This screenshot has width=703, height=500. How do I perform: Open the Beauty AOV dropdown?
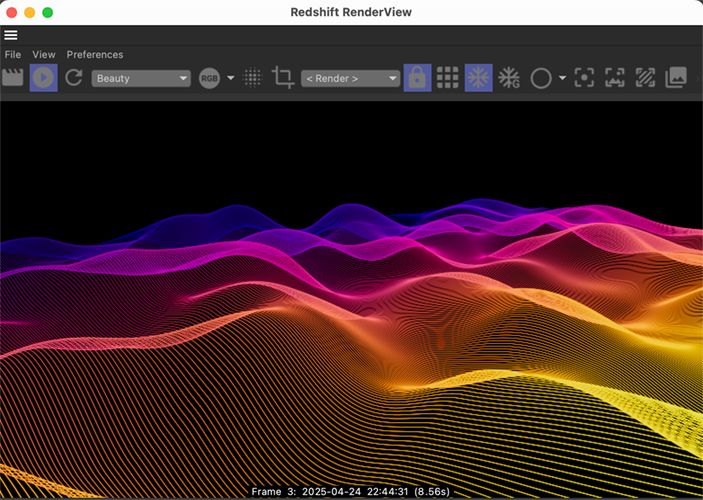[141, 78]
